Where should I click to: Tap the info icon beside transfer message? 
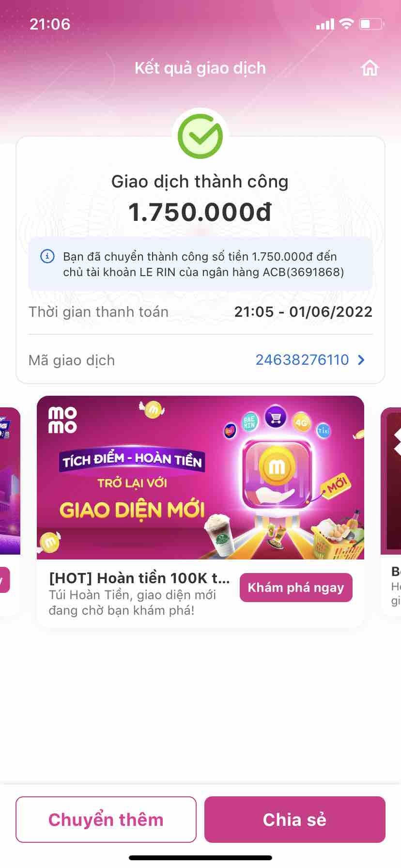[x=47, y=256]
